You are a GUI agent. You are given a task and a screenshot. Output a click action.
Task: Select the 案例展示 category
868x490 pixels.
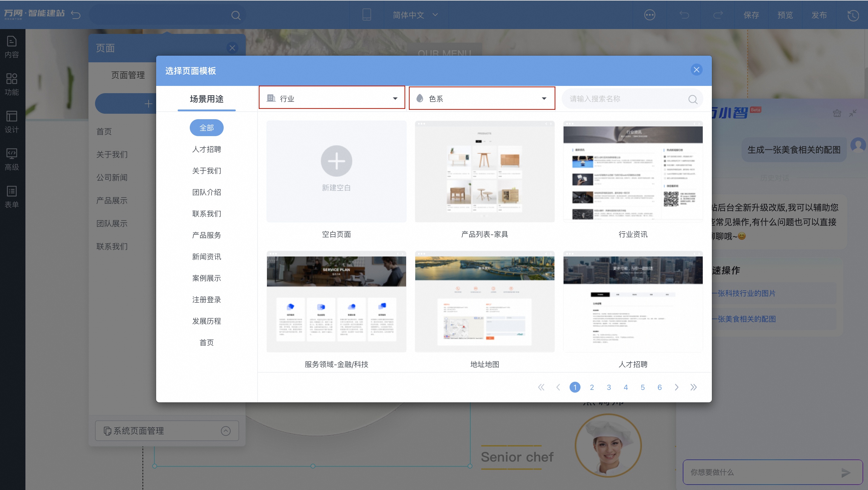pyautogui.click(x=206, y=278)
